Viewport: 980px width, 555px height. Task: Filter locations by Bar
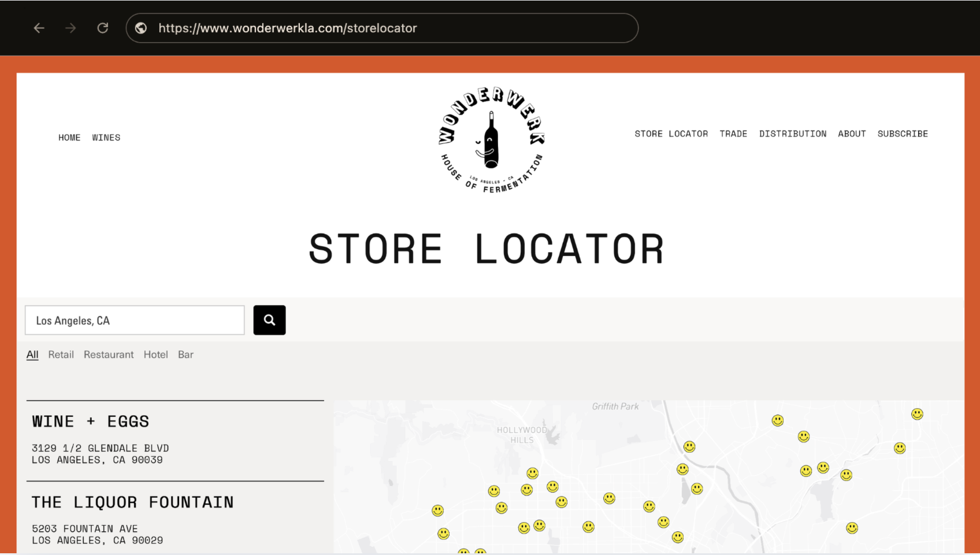point(185,354)
